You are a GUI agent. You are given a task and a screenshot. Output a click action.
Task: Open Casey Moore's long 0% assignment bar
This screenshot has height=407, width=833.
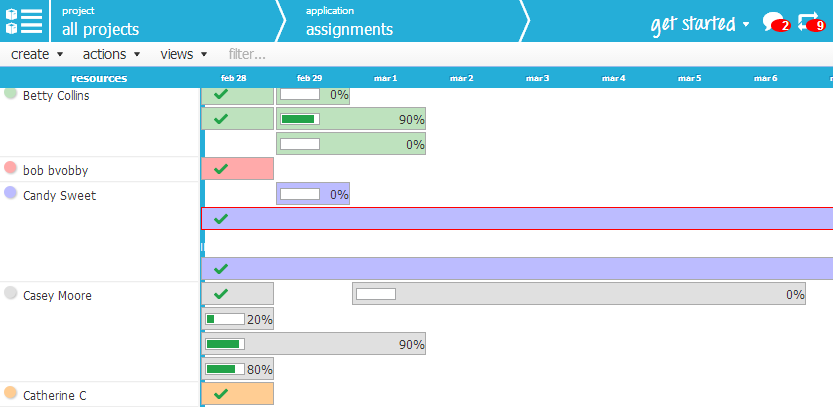tap(579, 293)
